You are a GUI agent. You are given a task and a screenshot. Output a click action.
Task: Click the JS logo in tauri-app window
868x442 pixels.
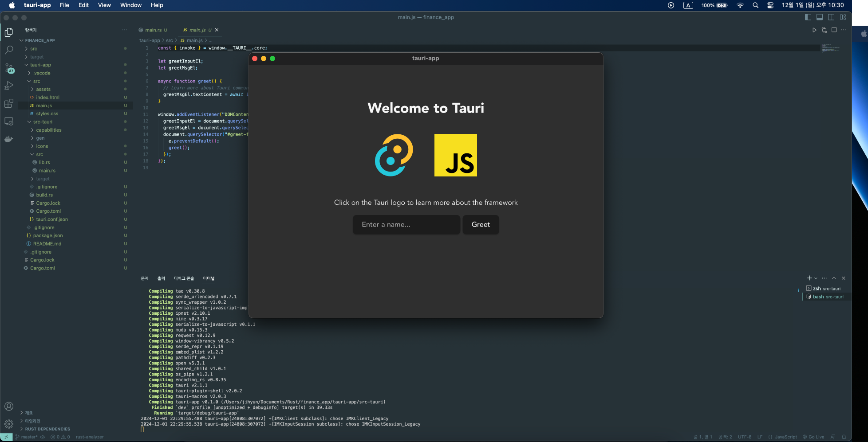pyautogui.click(x=456, y=155)
